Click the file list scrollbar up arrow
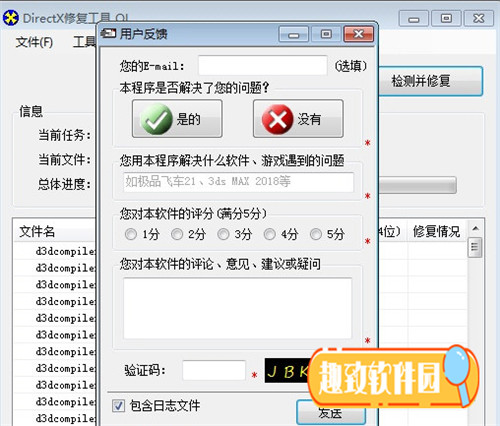This screenshot has height=426, width=500. tap(475, 229)
